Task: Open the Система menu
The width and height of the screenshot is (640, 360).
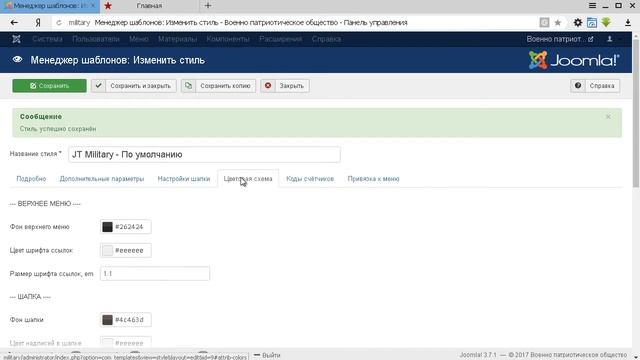Action: click(47, 39)
